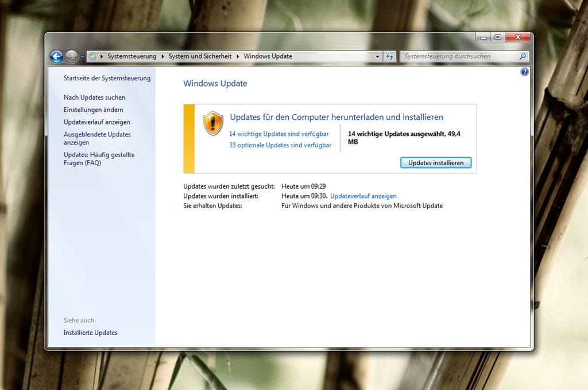Focus the Systemsteuerung durchsuchen search field
This screenshot has width=588, height=390.
tap(458, 56)
